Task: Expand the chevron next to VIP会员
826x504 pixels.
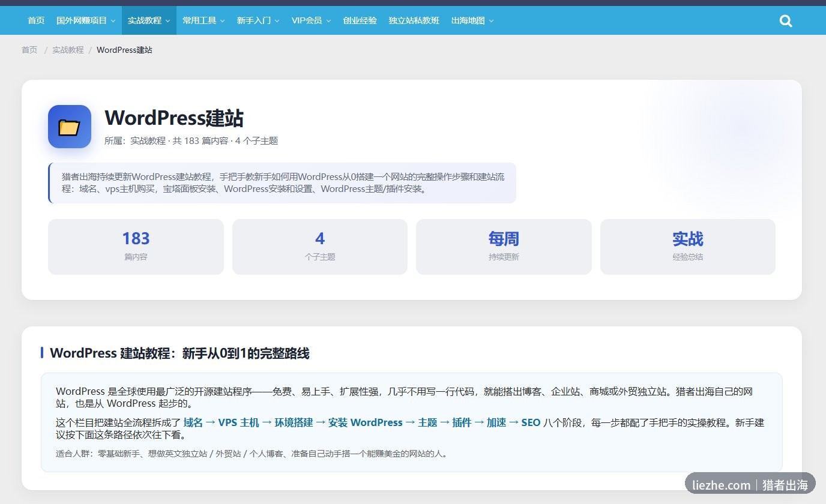Action: click(x=328, y=21)
